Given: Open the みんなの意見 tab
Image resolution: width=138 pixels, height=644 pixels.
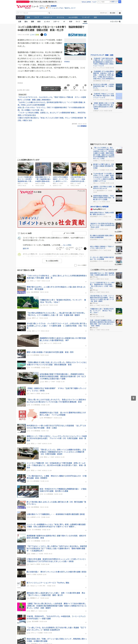Looking at the screenshot, I should click(73, 17).
